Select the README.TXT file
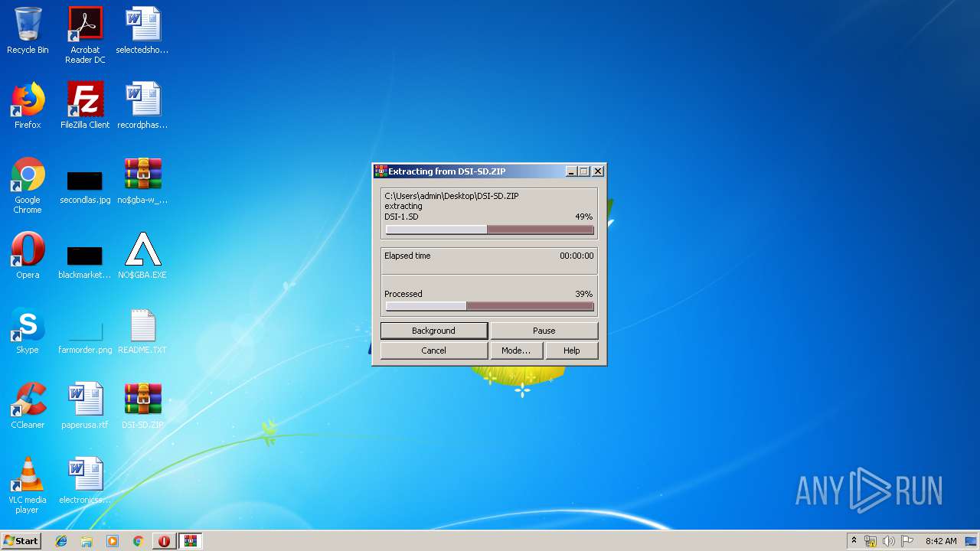 pyautogui.click(x=142, y=331)
